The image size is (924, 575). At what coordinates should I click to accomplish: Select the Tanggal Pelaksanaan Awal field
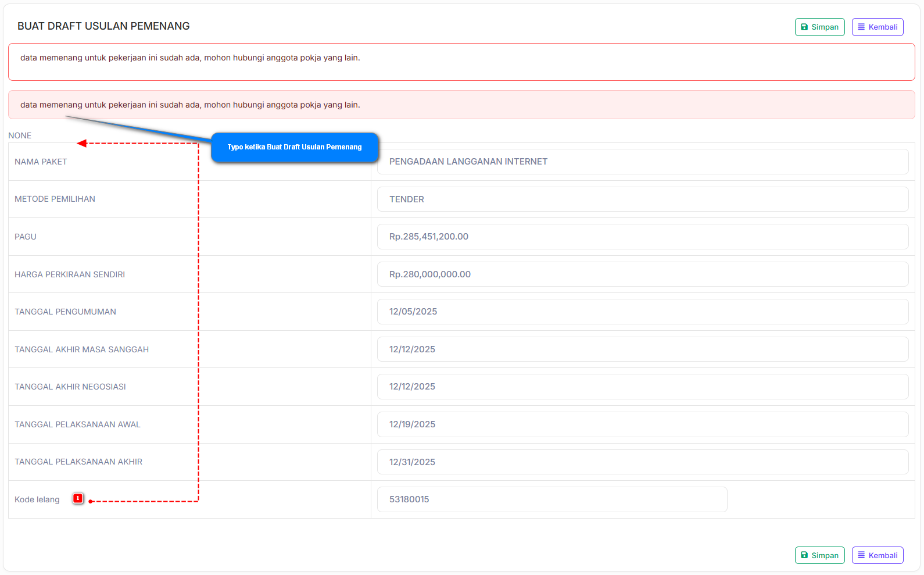pyautogui.click(x=642, y=424)
